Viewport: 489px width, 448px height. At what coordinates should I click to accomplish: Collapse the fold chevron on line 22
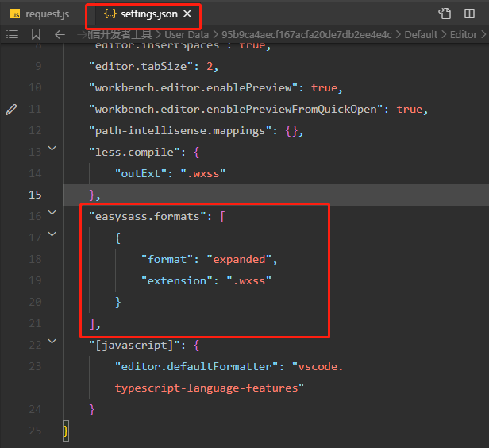(x=52, y=341)
